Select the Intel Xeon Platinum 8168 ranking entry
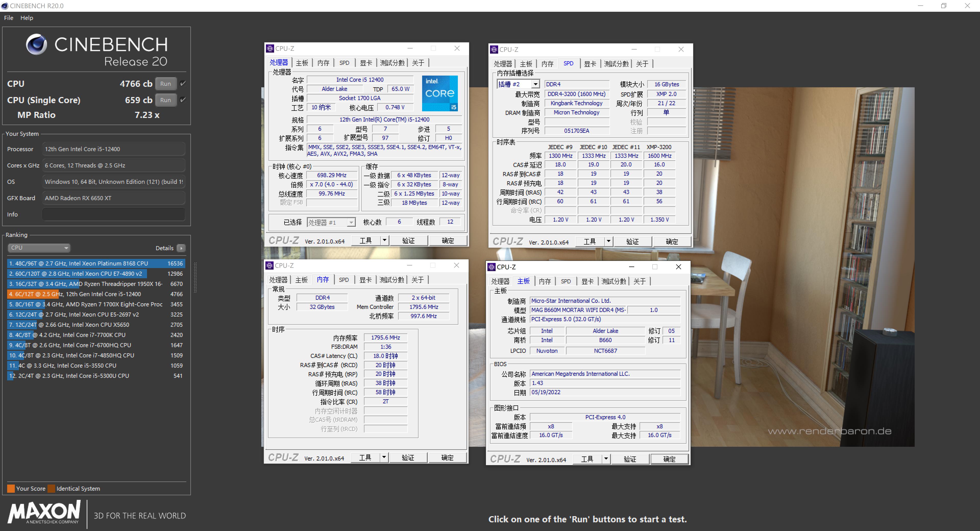The width and height of the screenshot is (980, 531). click(95, 263)
